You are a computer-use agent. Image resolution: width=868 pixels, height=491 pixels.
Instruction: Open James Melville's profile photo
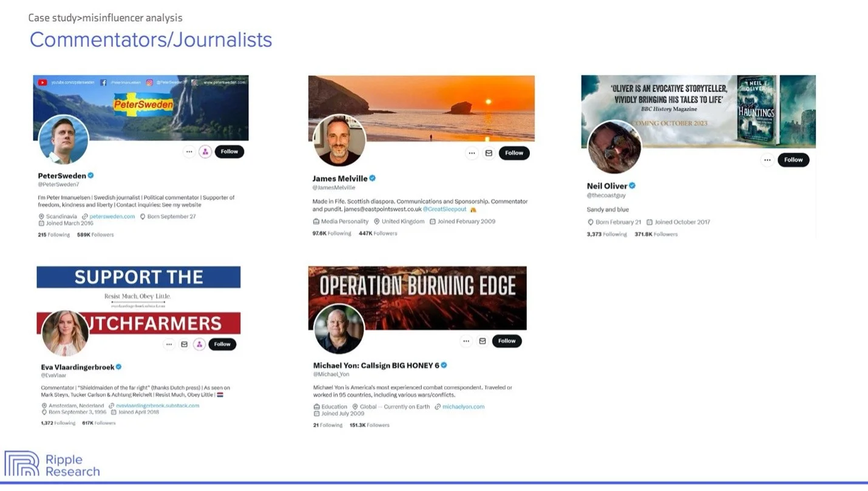click(339, 140)
